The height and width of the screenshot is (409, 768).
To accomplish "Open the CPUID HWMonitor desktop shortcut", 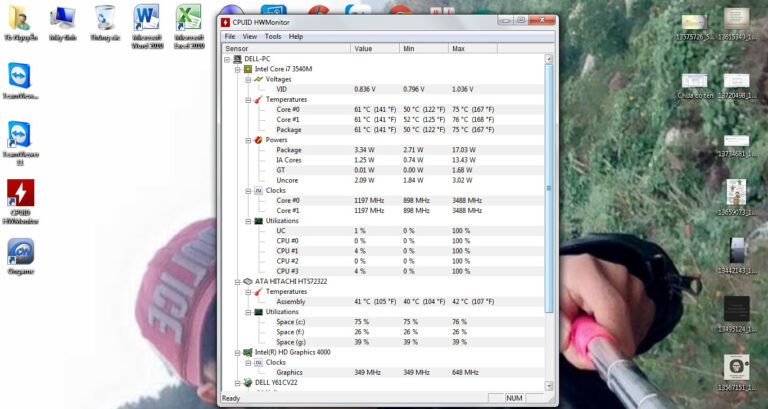I will (x=20, y=201).
